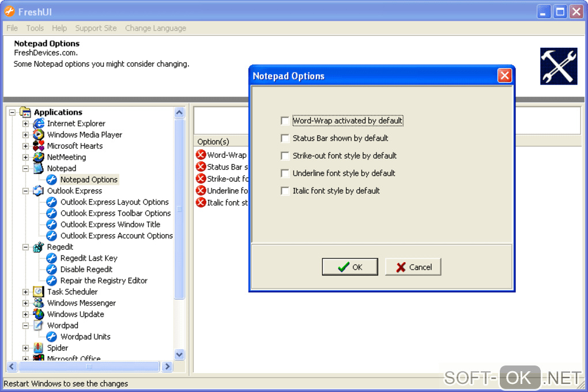Click the Microsoft Hearts icon
This screenshot has width=588, height=392.
[39, 146]
